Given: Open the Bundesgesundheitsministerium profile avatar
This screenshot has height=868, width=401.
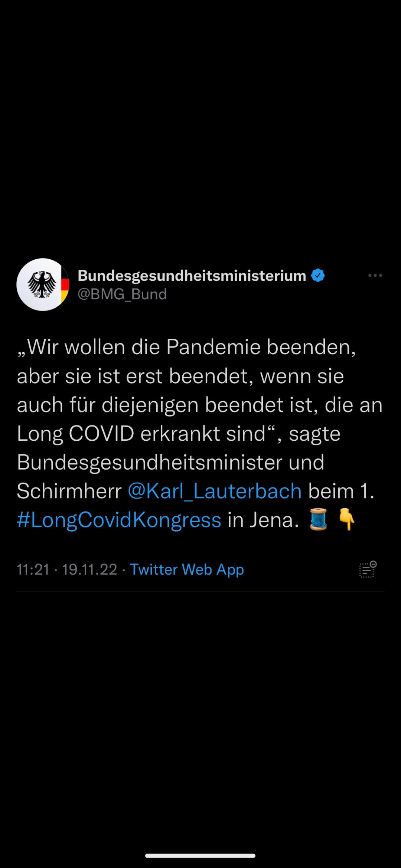Looking at the screenshot, I should point(43,285).
